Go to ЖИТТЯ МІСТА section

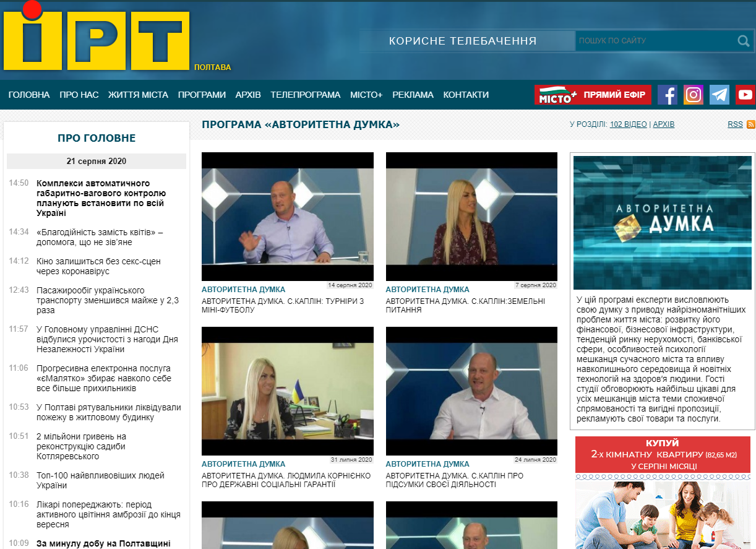[x=138, y=95]
